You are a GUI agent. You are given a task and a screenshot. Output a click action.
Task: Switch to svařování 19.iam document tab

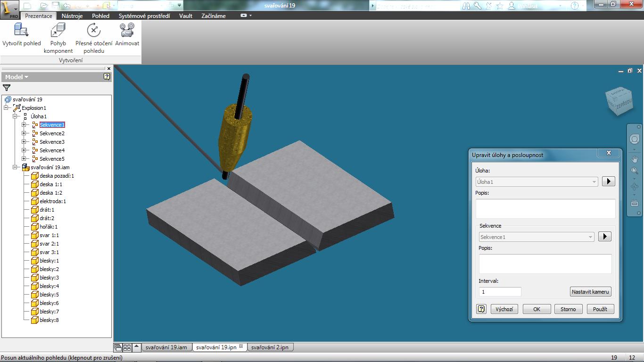[166, 347]
